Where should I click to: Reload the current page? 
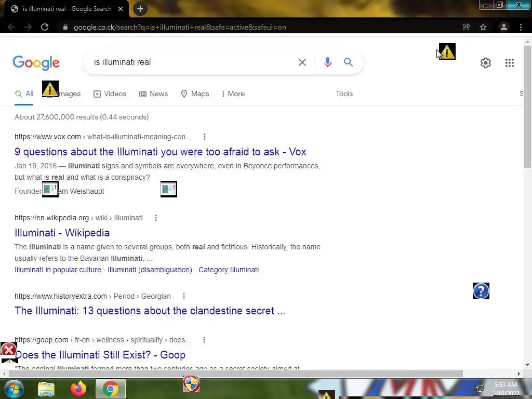pos(45,27)
